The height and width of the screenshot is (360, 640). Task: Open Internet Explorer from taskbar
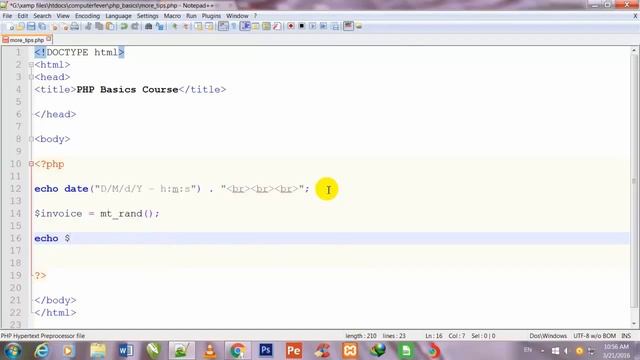coord(41,351)
